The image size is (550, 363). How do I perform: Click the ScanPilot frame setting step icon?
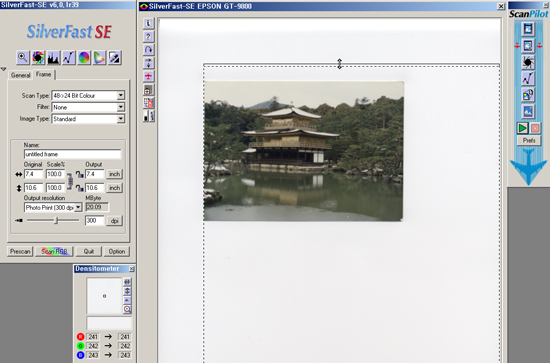pyautogui.click(x=528, y=46)
